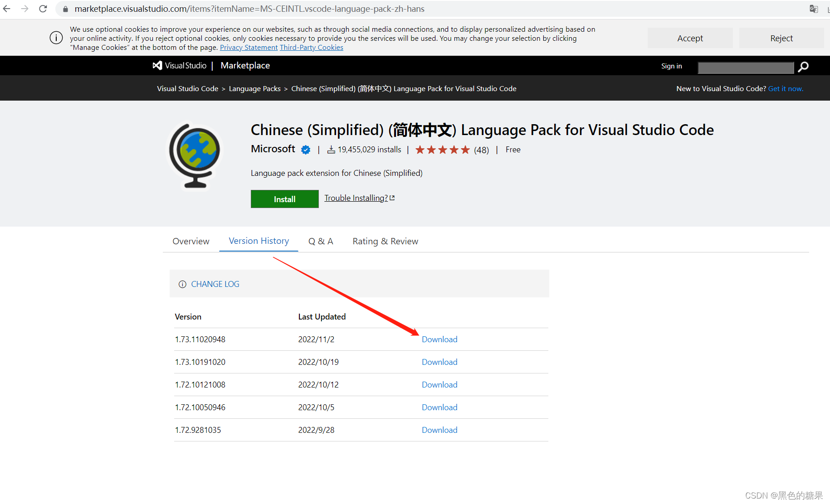Click the browser forward arrow

pos(25,9)
